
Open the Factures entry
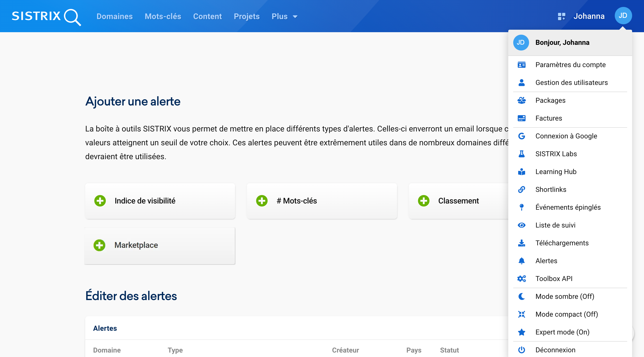click(x=570, y=118)
